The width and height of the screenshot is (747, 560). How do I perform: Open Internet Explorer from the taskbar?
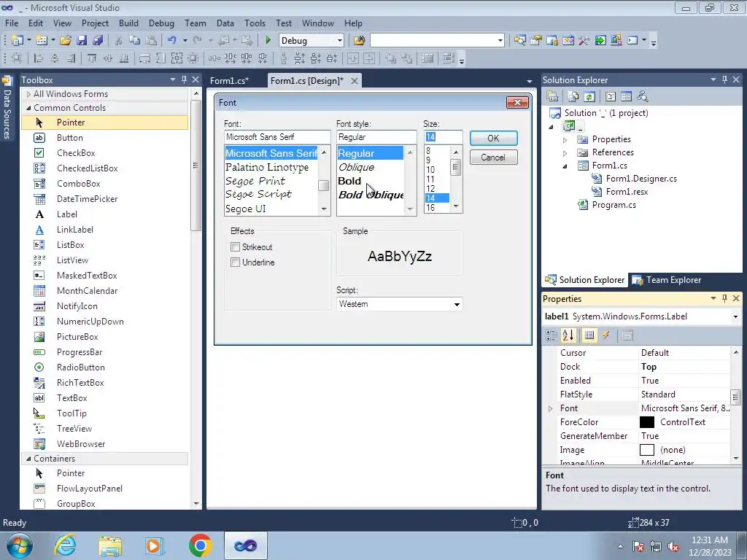(x=65, y=545)
